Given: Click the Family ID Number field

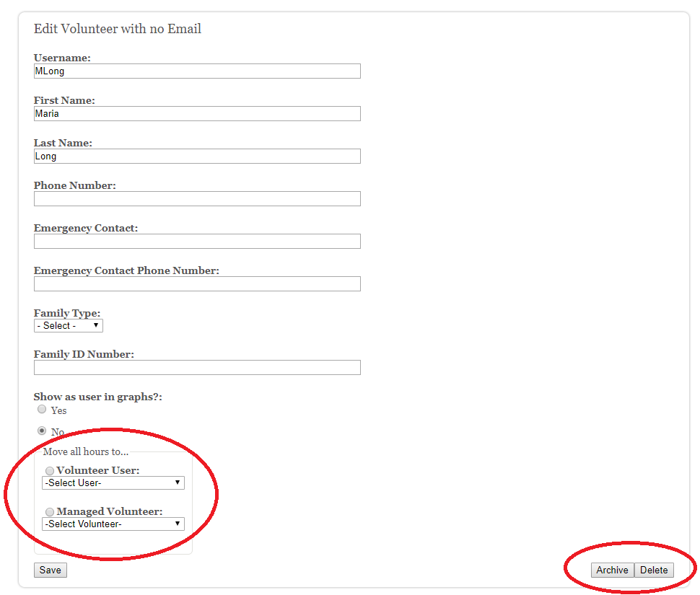Looking at the screenshot, I should 196,368.
